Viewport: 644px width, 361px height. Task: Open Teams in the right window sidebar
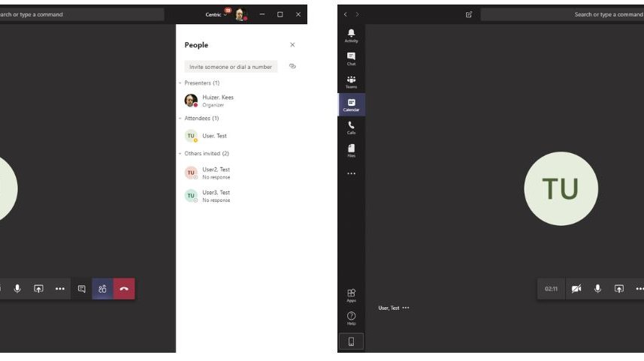click(351, 82)
